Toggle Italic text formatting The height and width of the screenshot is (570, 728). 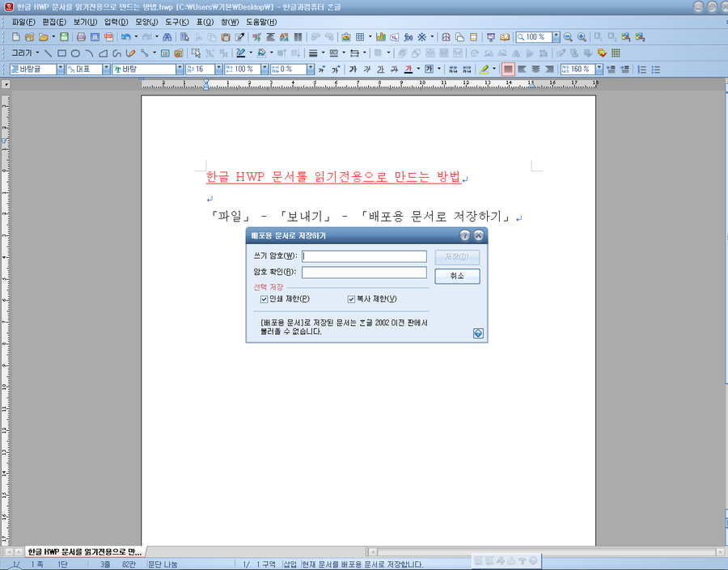tap(366, 70)
